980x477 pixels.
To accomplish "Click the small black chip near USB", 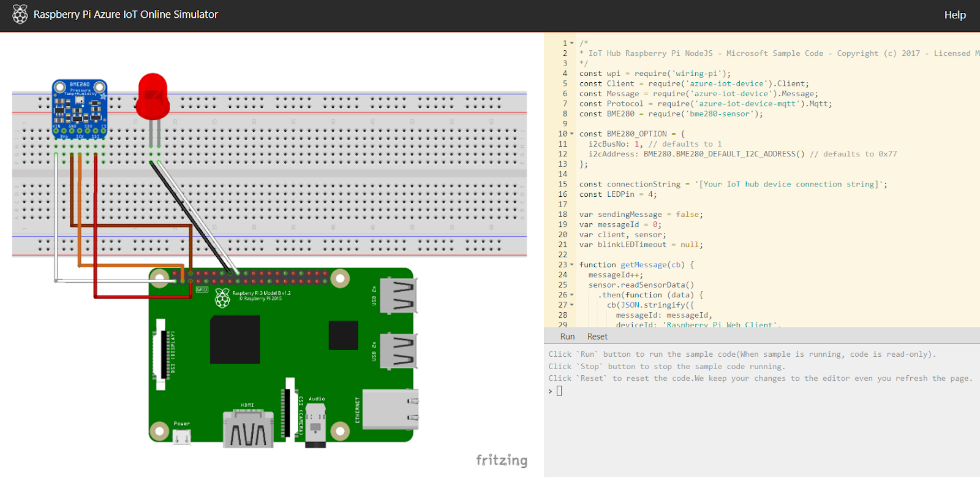I will click(x=343, y=335).
